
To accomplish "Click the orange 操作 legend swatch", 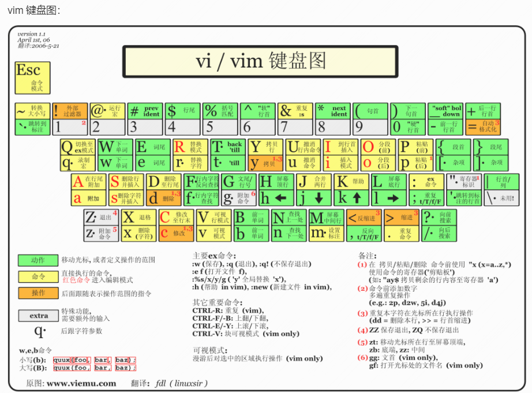I will [38, 293].
